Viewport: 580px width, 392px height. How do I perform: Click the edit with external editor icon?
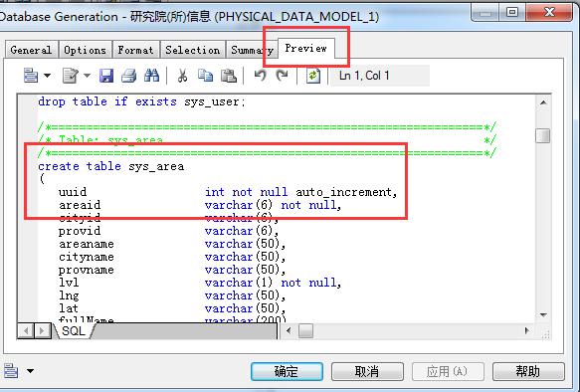(x=71, y=76)
